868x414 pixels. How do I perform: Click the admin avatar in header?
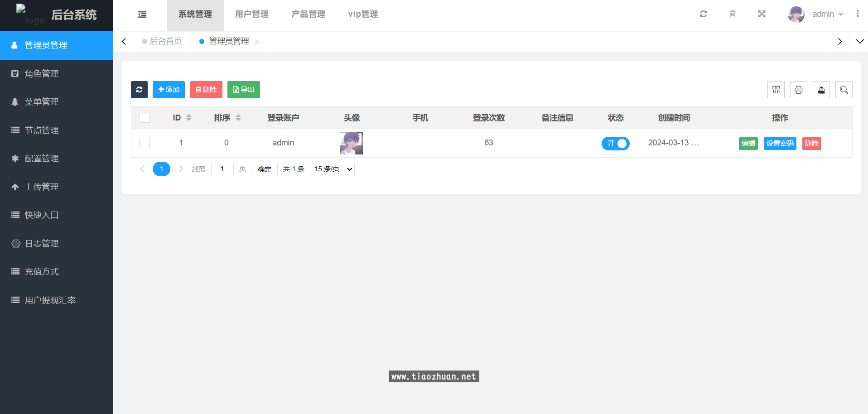[x=796, y=14]
